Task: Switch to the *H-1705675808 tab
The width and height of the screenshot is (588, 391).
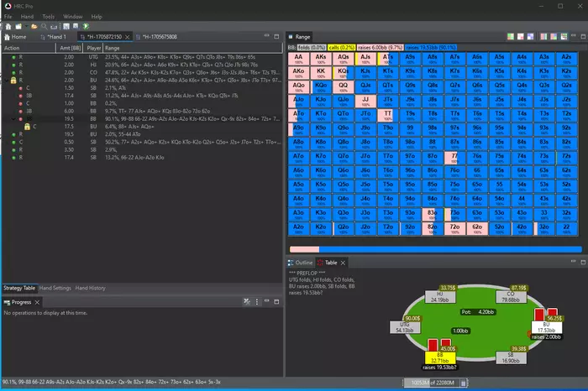Action: point(156,37)
